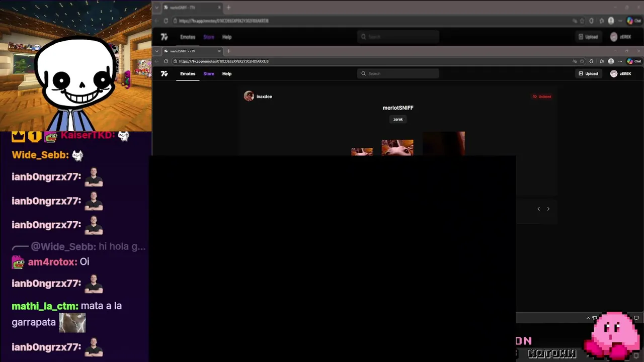Open favorites list icon in front window toolbar
The height and width of the screenshot is (362, 644).
coord(602,61)
